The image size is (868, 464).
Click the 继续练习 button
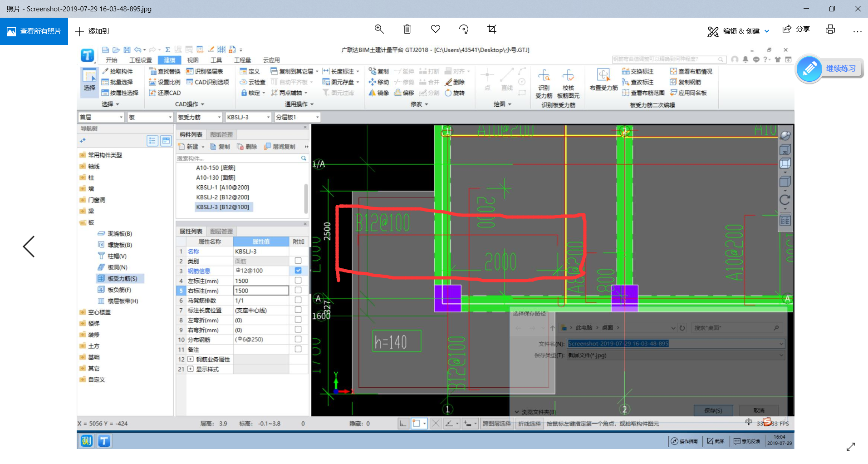[829, 69]
